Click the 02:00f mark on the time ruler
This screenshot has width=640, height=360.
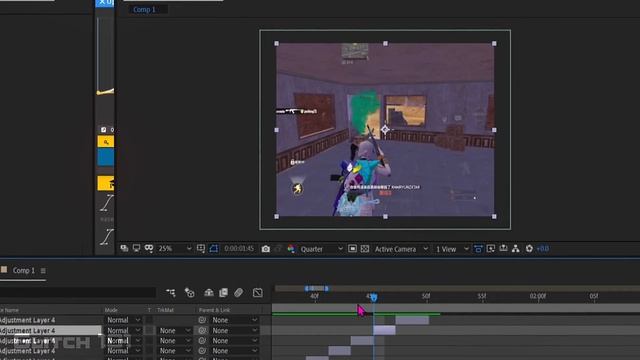click(538, 296)
